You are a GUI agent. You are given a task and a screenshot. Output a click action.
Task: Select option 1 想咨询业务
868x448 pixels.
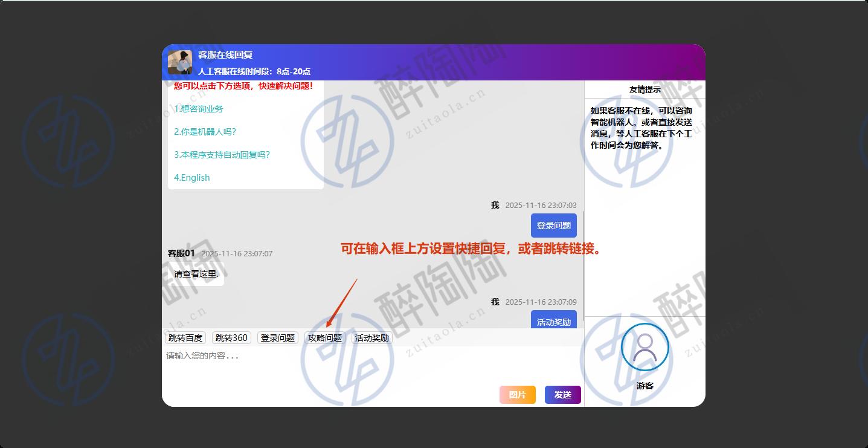coord(199,109)
